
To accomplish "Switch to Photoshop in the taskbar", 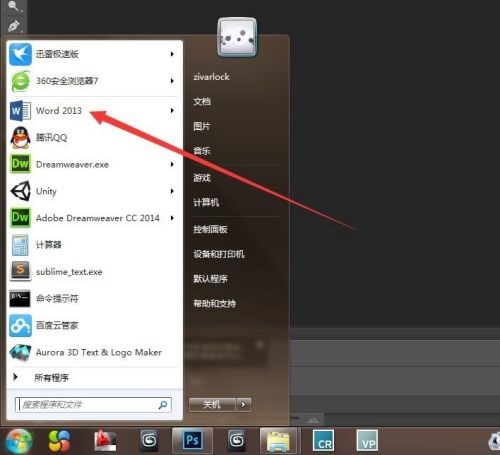I will pos(193,440).
